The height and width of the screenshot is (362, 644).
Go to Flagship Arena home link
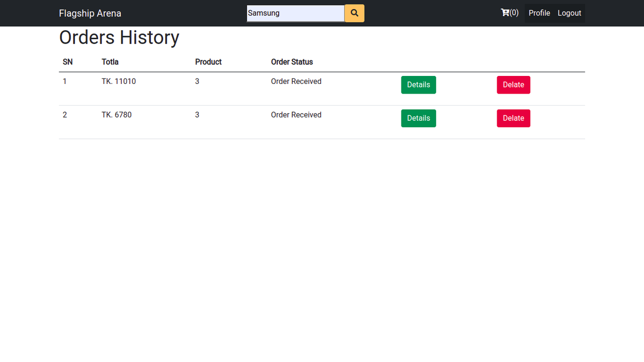pyautogui.click(x=90, y=13)
